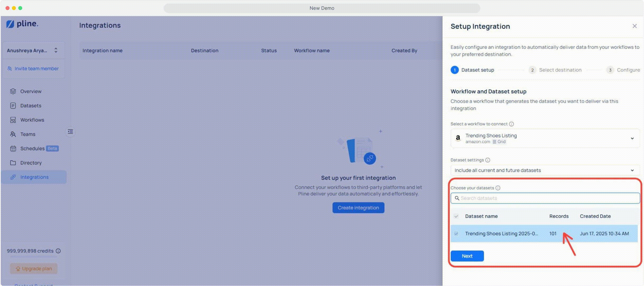This screenshot has width=644, height=286.
Task: Toggle the select-all datasets checkbox
Action: (456, 216)
